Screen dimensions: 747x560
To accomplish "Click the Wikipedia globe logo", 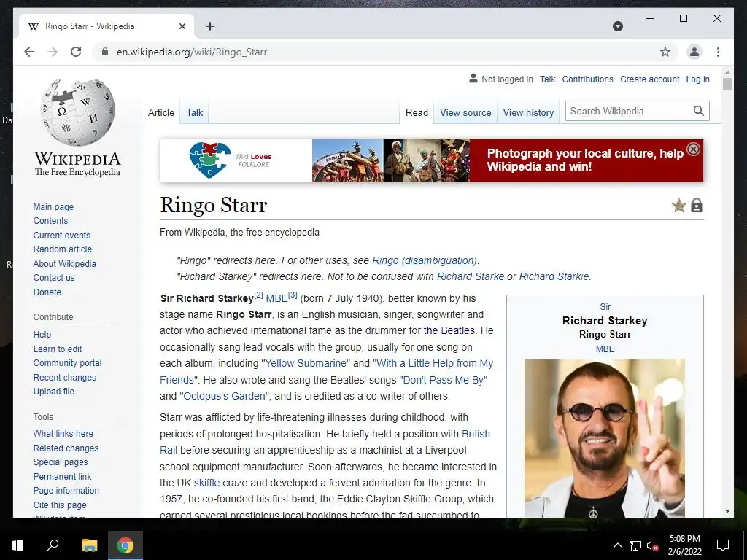I will (77, 112).
